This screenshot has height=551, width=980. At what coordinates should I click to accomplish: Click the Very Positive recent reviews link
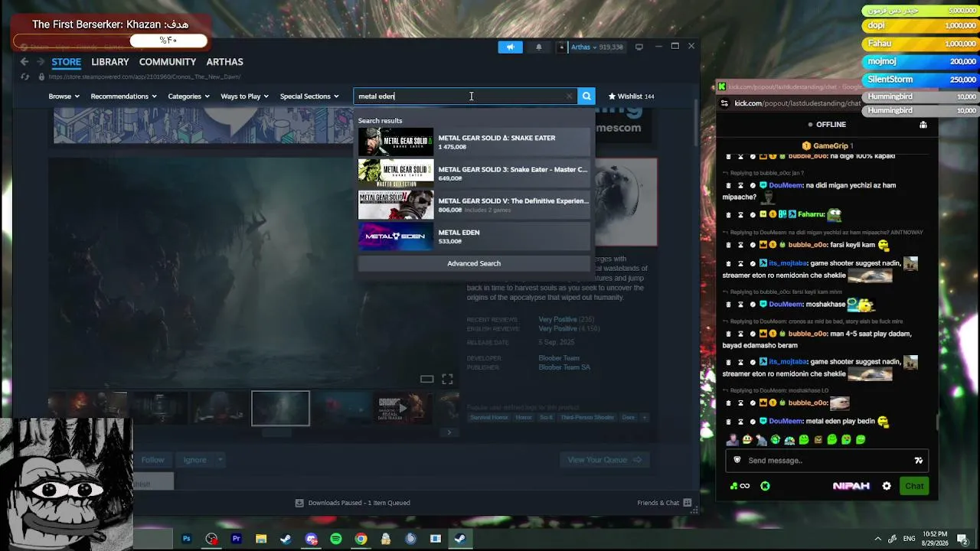pos(557,319)
